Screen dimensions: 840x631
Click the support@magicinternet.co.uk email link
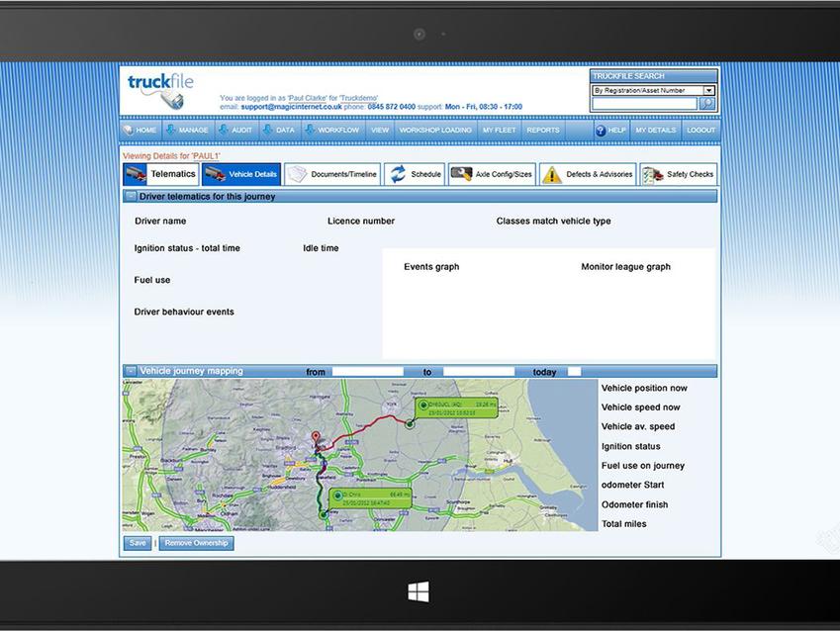coord(291,107)
